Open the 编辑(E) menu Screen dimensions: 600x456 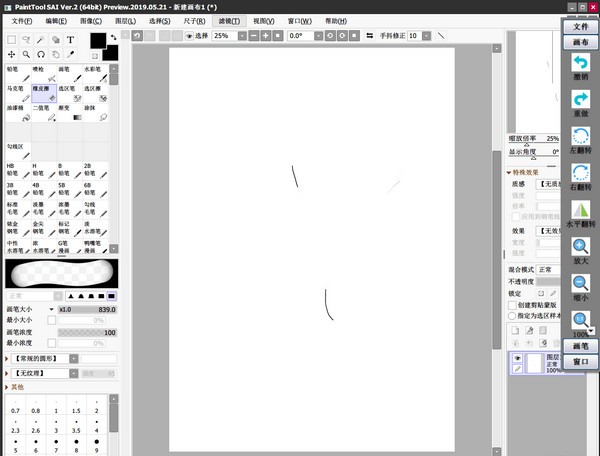click(56, 21)
